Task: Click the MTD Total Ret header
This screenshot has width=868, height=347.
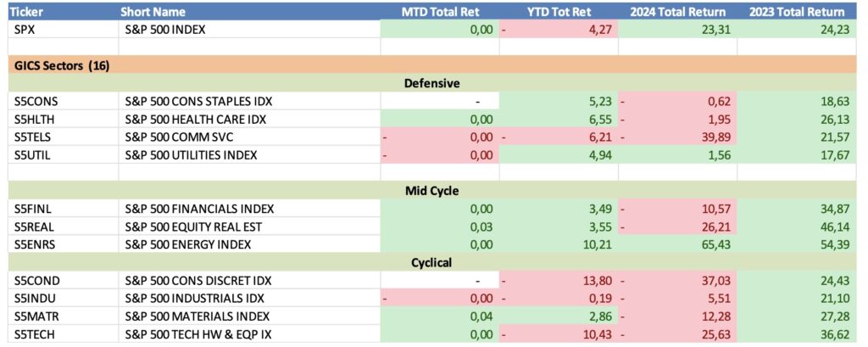Action: coord(438,12)
